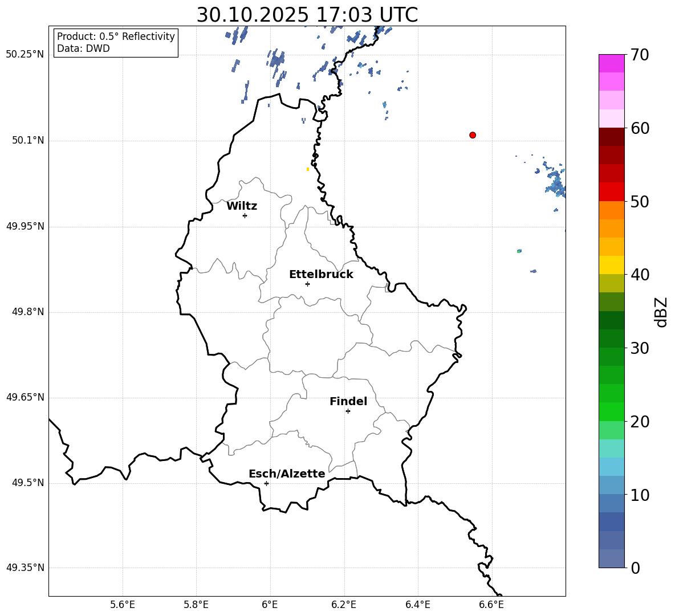Click the dark maroon swatch just below 60 dBZ

pos(612,137)
